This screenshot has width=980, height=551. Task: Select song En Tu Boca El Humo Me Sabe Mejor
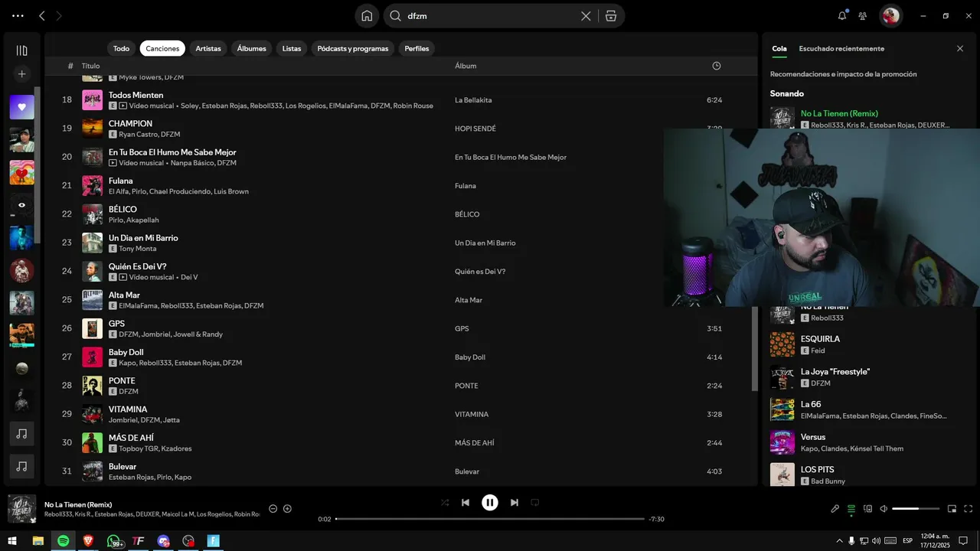172,152
